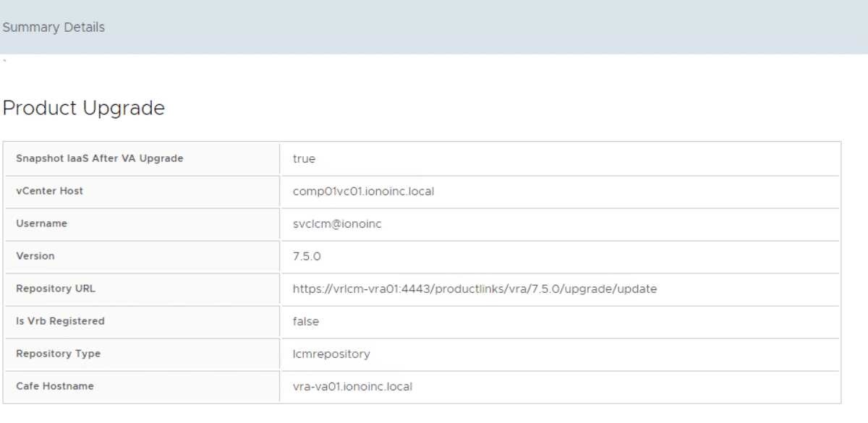Click the Summary Details title text

click(54, 27)
